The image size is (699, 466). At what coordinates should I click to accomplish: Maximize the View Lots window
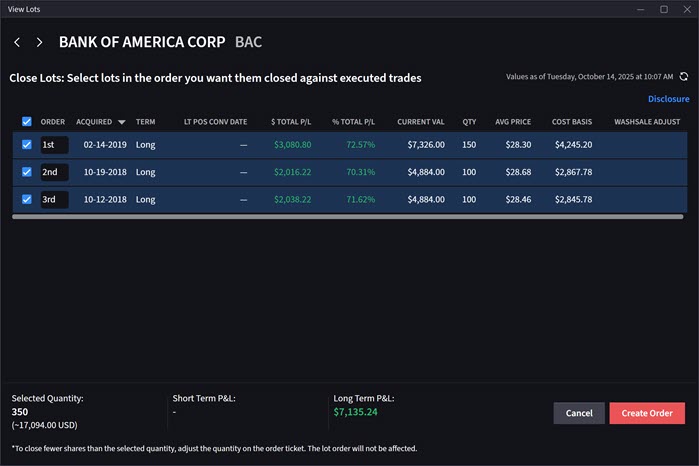coord(663,9)
